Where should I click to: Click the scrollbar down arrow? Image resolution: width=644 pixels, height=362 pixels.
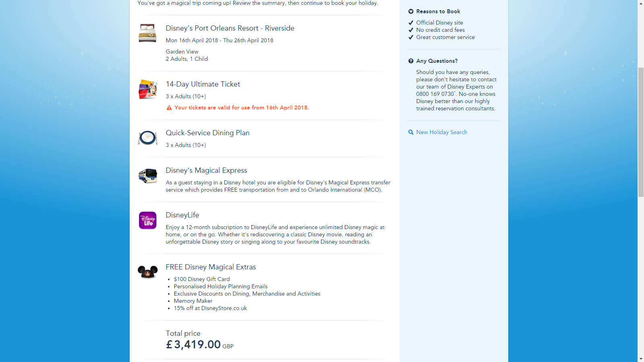pos(641,359)
